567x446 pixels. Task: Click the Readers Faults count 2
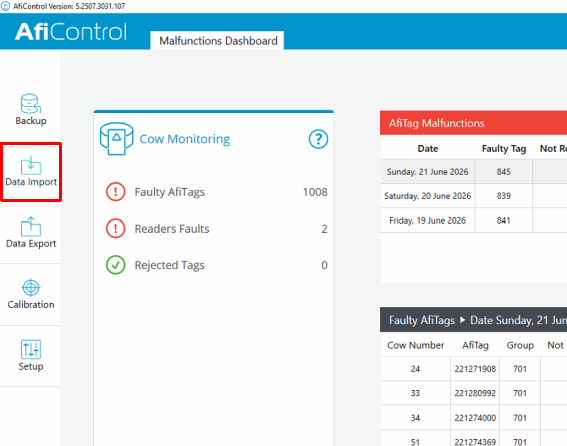point(324,229)
